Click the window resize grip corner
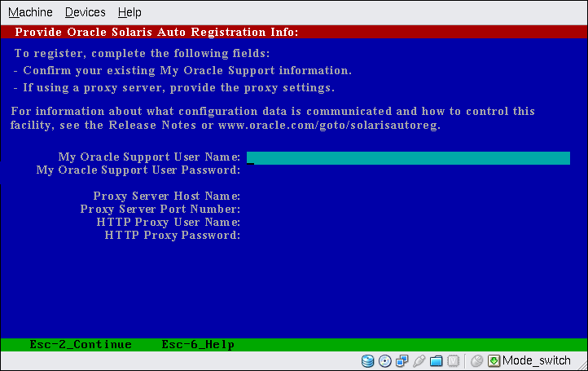The image size is (588, 371). (581, 364)
